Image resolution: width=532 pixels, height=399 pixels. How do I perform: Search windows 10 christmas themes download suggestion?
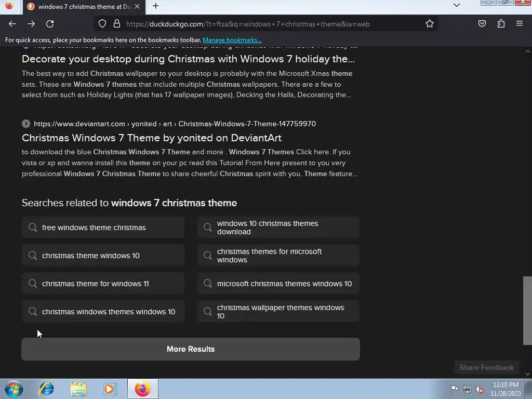coord(278,228)
